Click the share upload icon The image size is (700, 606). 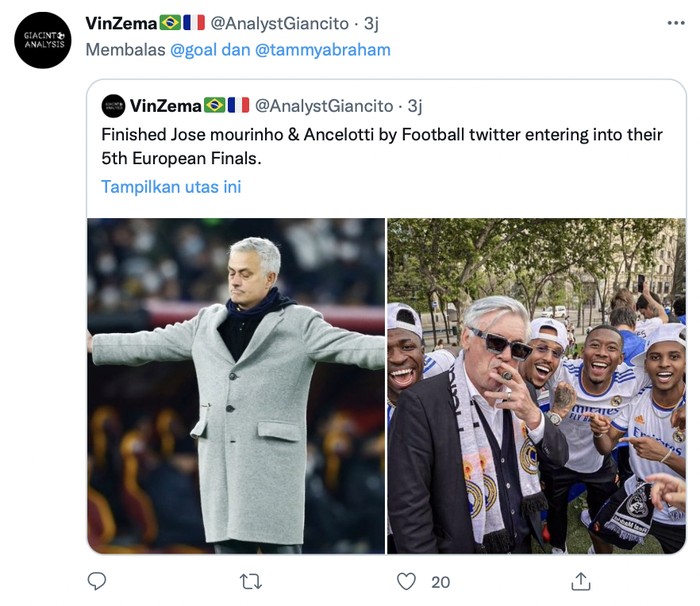(580, 581)
